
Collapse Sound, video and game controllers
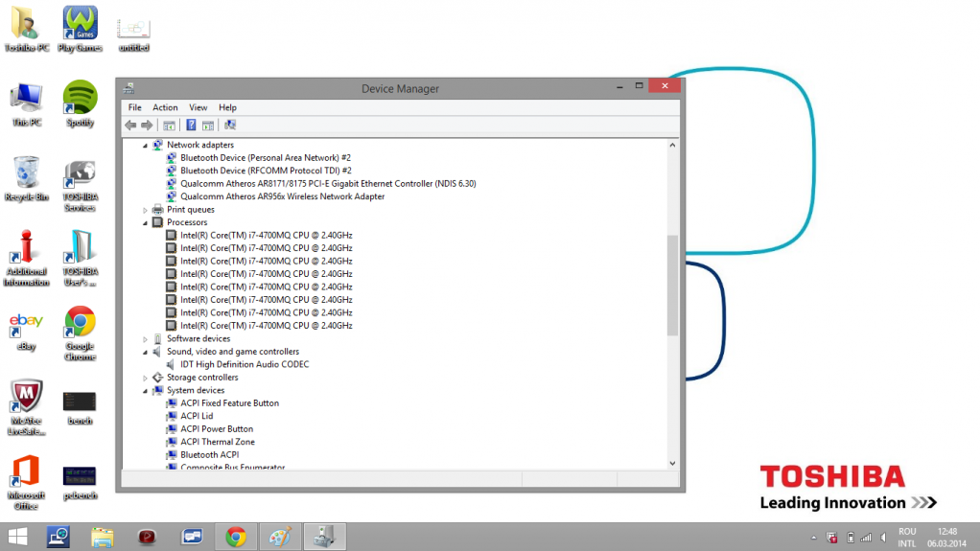coord(145,352)
